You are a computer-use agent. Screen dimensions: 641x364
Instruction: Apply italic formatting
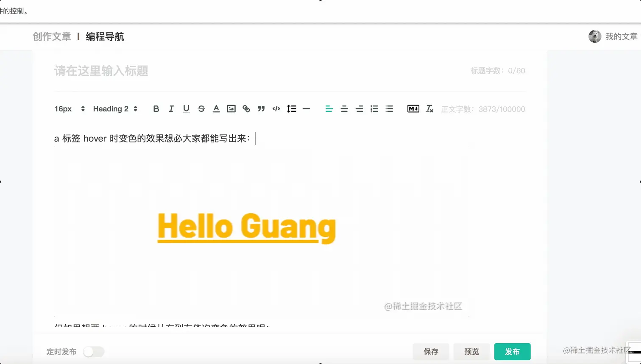click(171, 109)
